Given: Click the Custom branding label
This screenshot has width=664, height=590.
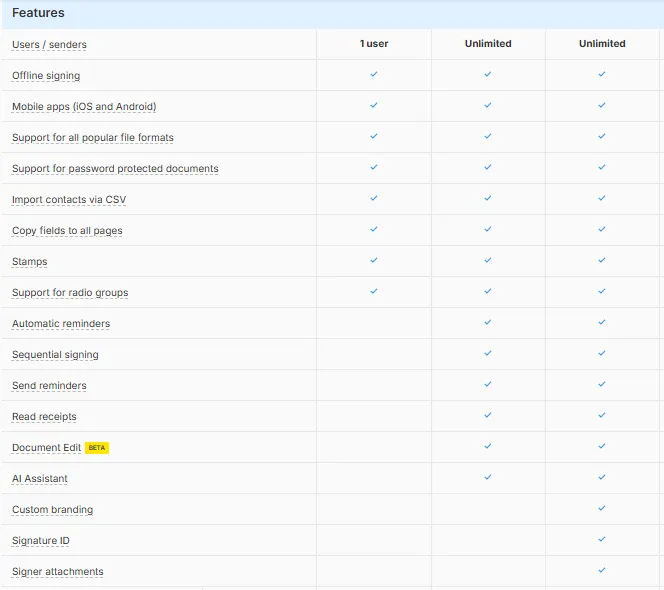Looking at the screenshot, I should (x=53, y=509).
